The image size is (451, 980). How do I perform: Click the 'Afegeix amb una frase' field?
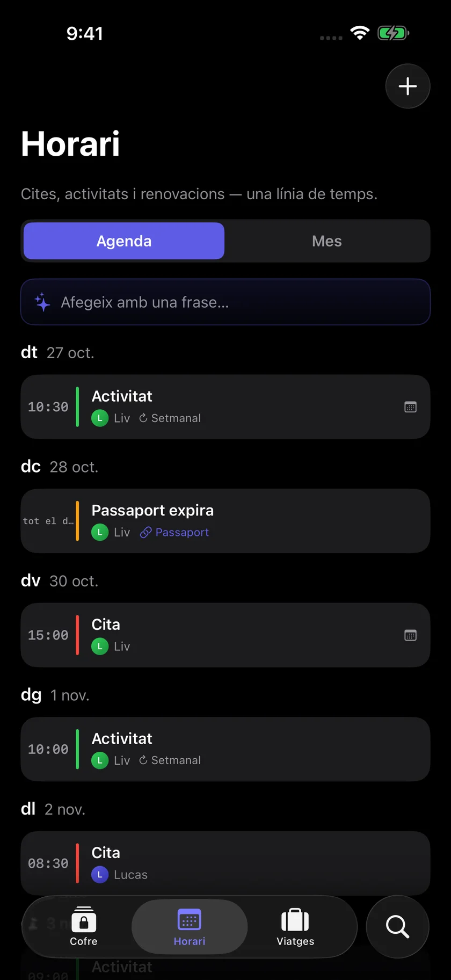[225, 302]
